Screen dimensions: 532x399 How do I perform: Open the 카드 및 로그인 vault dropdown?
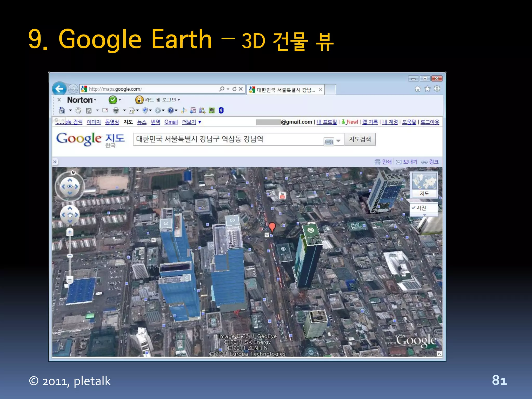point(157,100)
